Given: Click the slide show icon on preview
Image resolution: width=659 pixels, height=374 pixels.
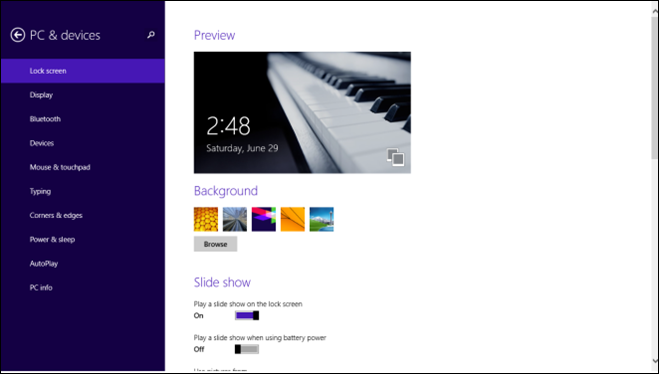Looking at the screenshot, I should tap(395, 157).
